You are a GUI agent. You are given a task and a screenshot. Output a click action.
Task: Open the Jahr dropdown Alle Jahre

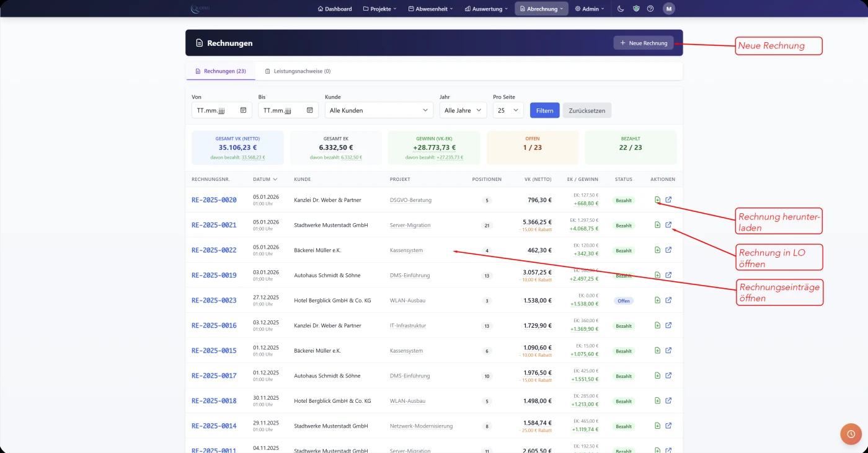[x=463, y=110]
